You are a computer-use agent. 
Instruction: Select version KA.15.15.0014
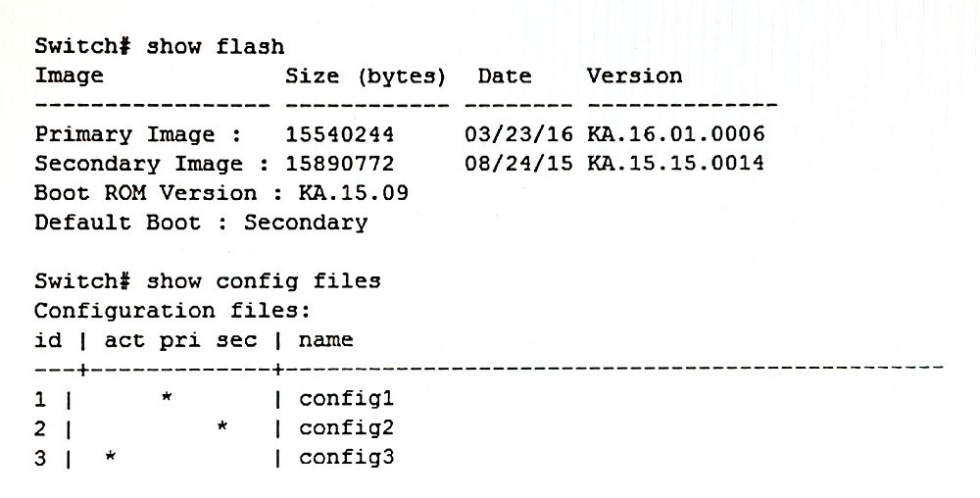[675, 163]
